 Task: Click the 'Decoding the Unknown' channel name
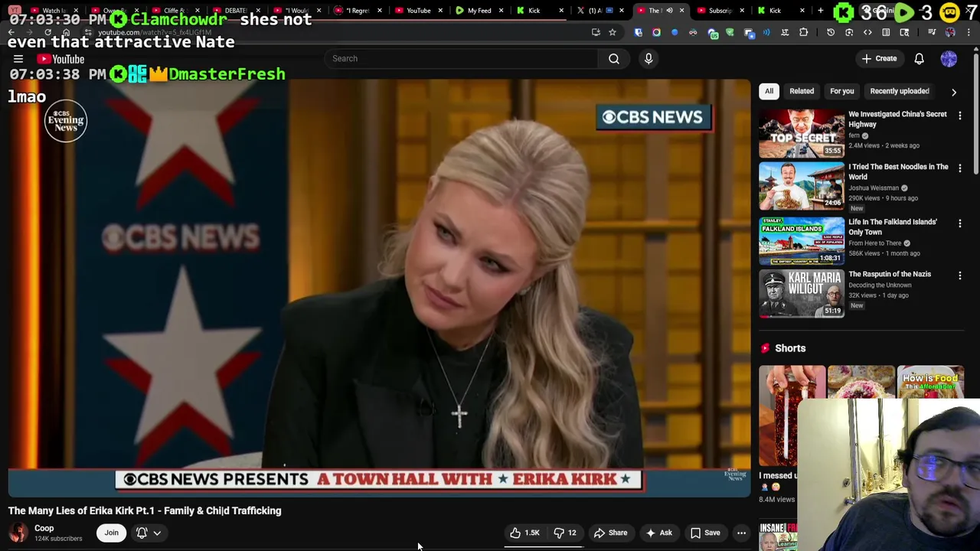pyautogui.click(x=880, y=285)
